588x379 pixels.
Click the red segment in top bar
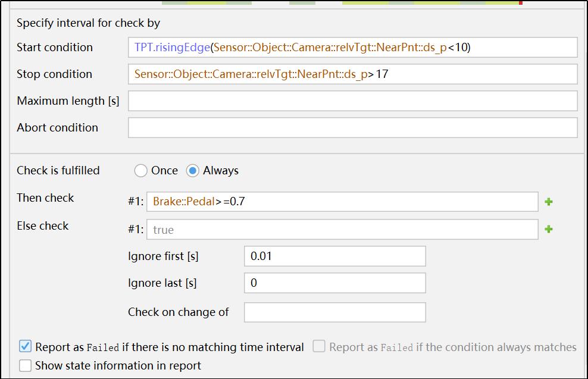pos(521,3)
